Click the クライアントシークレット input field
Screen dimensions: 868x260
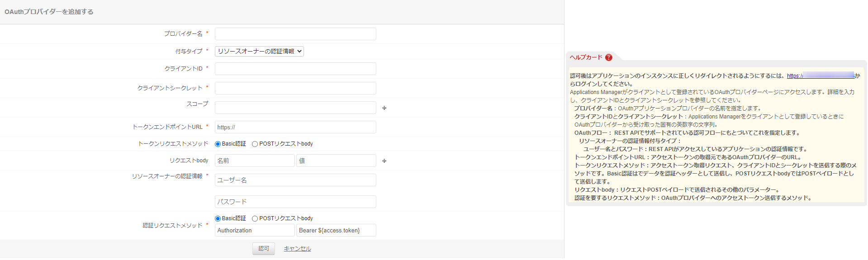(295, 88)
